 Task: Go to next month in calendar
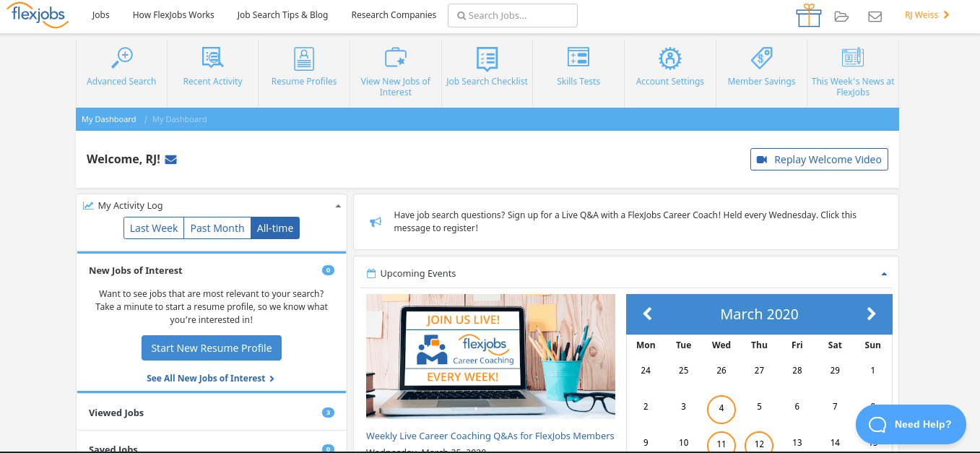871,314
